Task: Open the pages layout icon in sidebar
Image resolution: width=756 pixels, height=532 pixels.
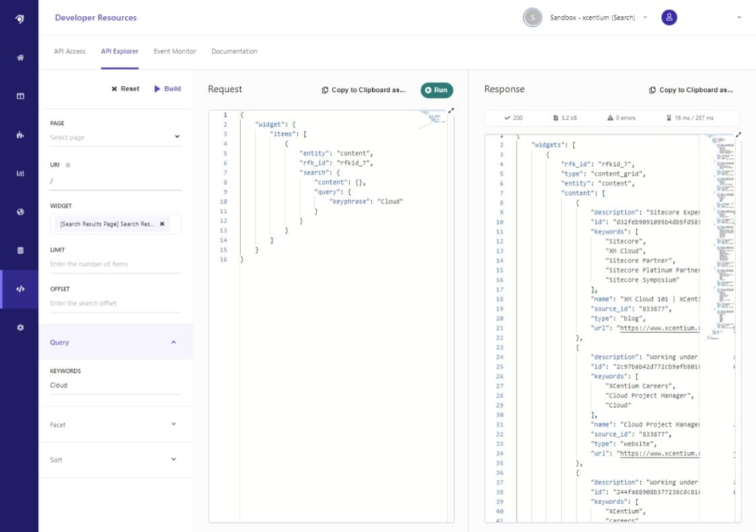Action: click(20, 96)
